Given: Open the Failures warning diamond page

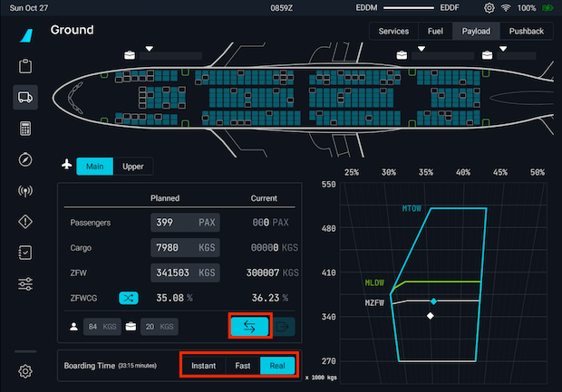Looking at the screenshot, I should (25, 222).
